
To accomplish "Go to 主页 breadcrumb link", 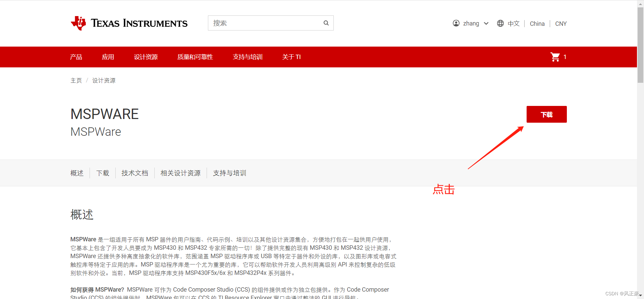I will 76,80.
